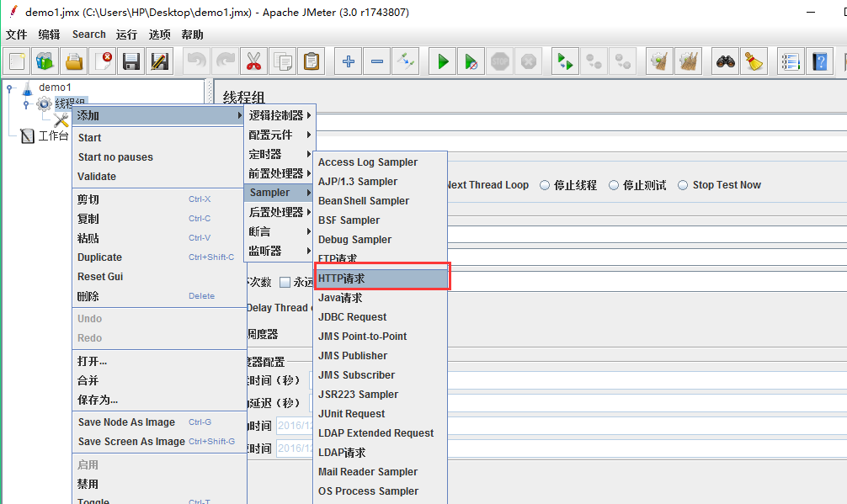
Task: Click the Clear All brooms icon
Action: (688, 61)
